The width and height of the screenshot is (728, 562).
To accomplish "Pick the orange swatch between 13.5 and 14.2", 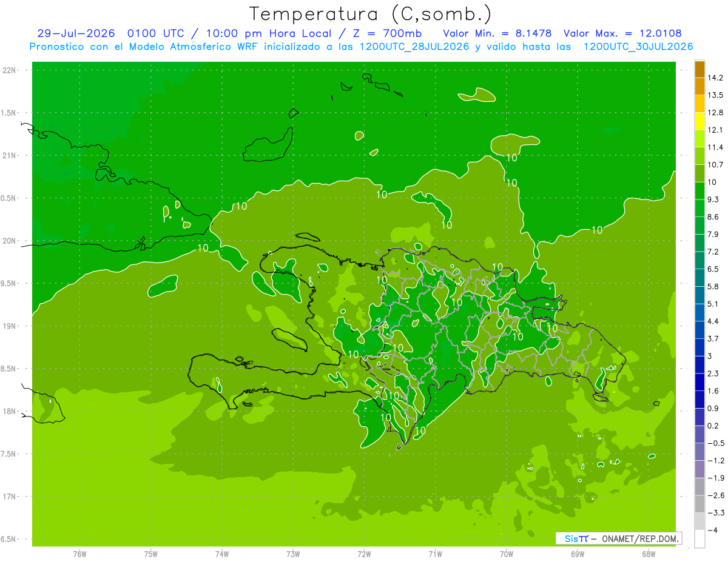I will coord(699,87).
